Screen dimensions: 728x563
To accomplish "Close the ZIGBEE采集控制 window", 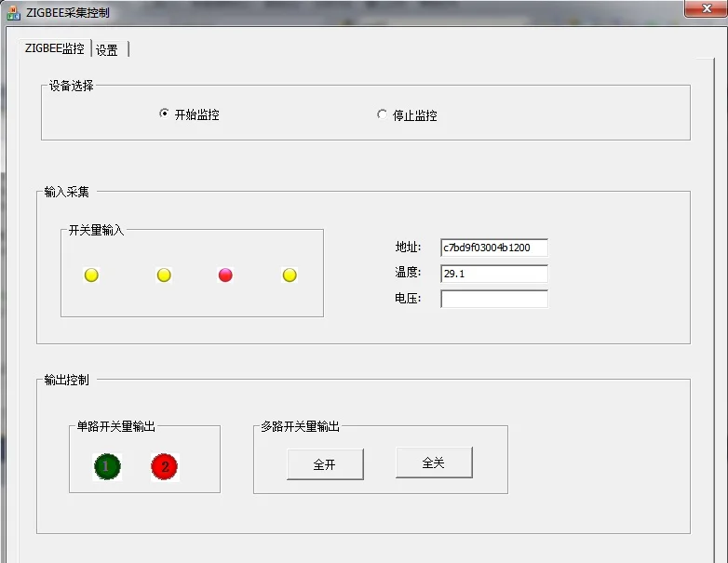I will (707, 8).
